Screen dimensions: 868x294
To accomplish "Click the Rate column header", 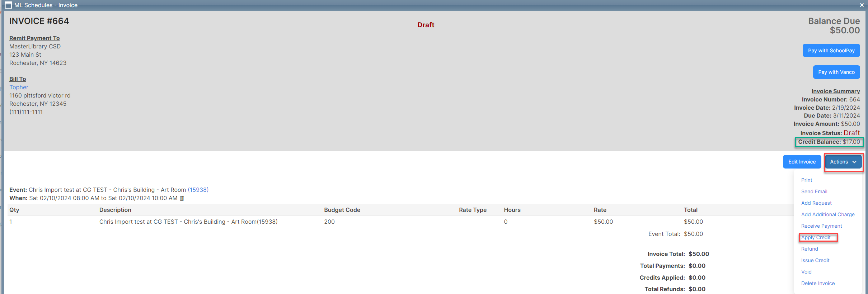I will 600,210.
